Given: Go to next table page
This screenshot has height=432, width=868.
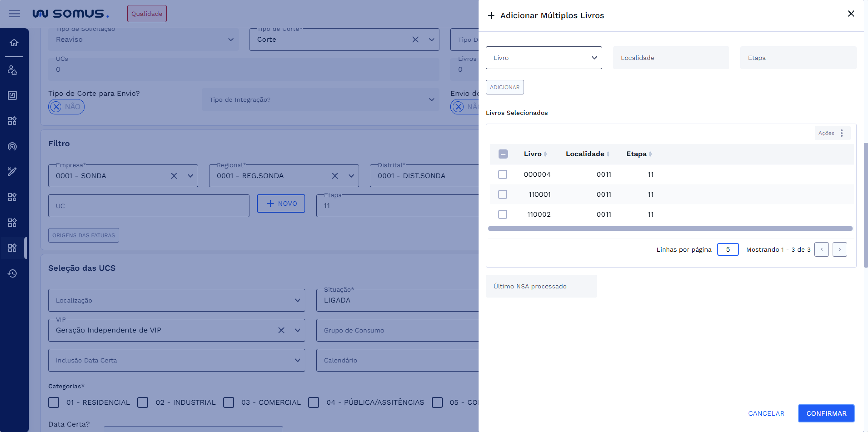Looking at the screenshot, I should pyautogui.click(x=839, y=250).
